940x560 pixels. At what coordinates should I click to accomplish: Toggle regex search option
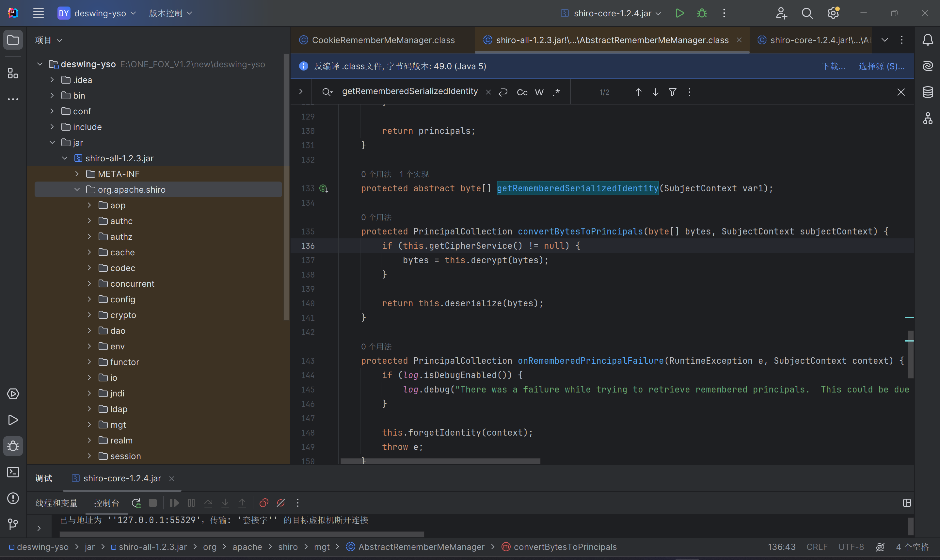pos(556,92)
